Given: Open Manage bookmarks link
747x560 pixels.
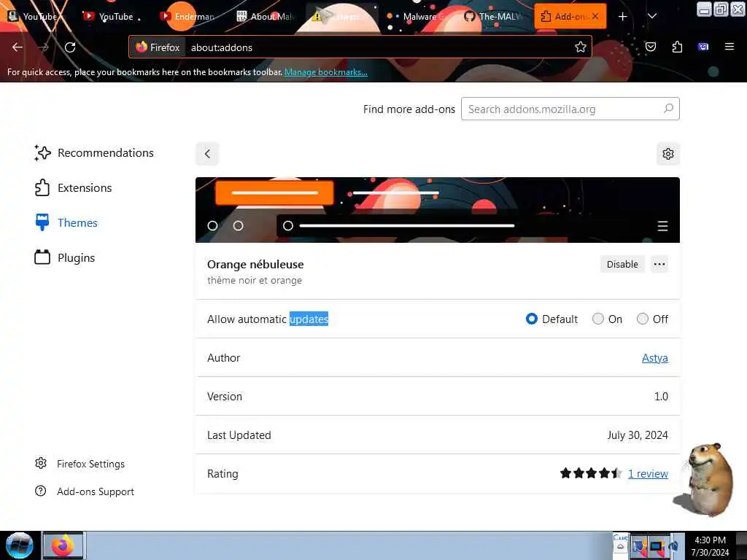Looking at the screenshot, I should 326,72.
